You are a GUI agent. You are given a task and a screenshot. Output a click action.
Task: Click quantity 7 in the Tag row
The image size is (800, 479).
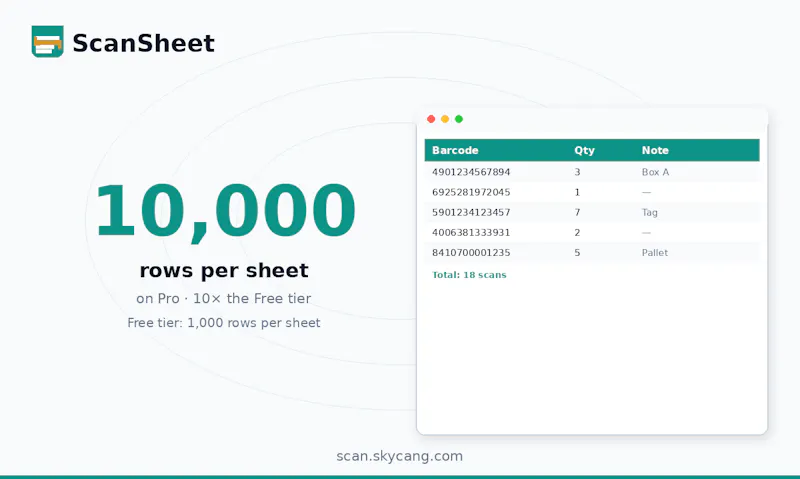pos(577,212)
